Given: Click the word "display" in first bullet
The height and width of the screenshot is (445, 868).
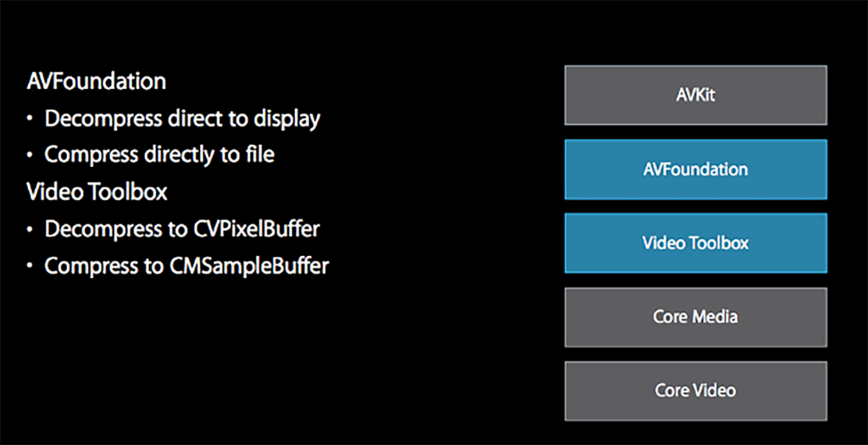Looking at the screenshot, I should point(286,119).
